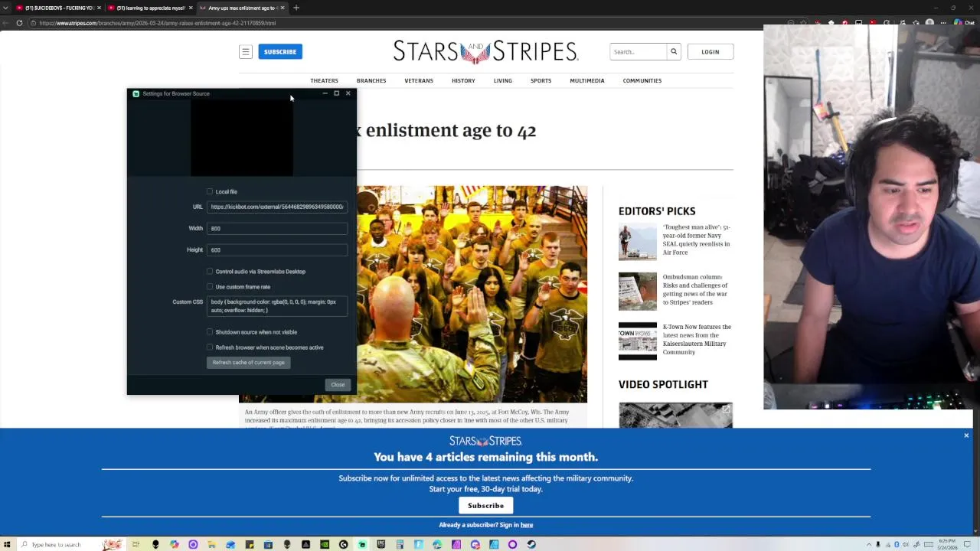Click the Navy SEAL article thumbnail
980x551 pixels.
pyautogui.click(x=638, y=242)
